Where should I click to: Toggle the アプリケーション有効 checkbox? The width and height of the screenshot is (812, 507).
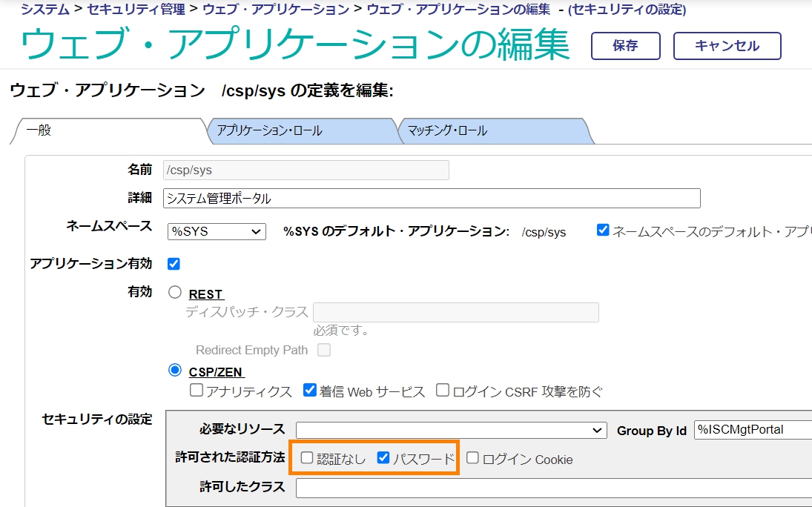[174, 264]
